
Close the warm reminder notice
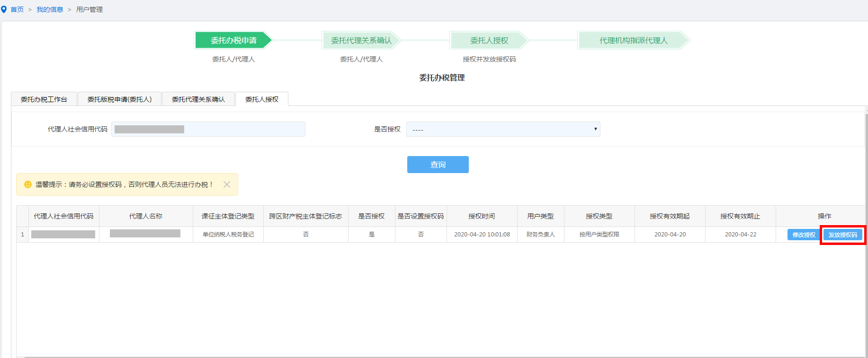coord(227,184)
